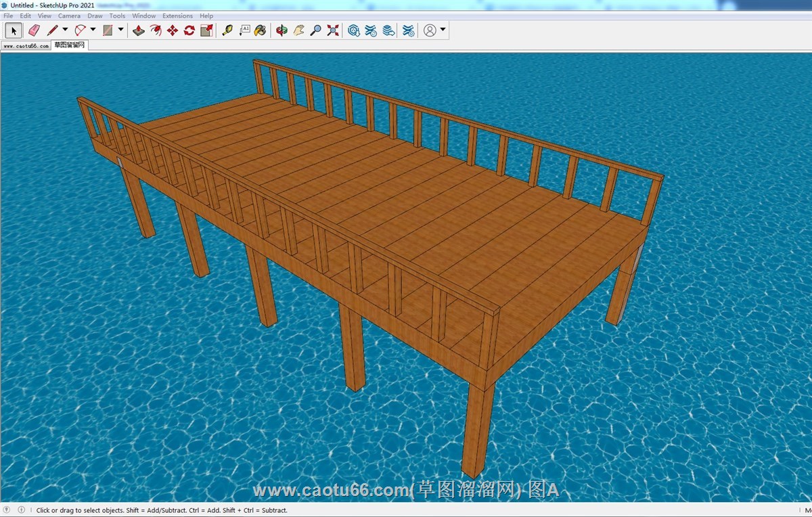Image resolution: width=812 pixels, height=517 pixels.
Task: Select the Zoom magnifier tool
Action: click(x=316, y=30)
